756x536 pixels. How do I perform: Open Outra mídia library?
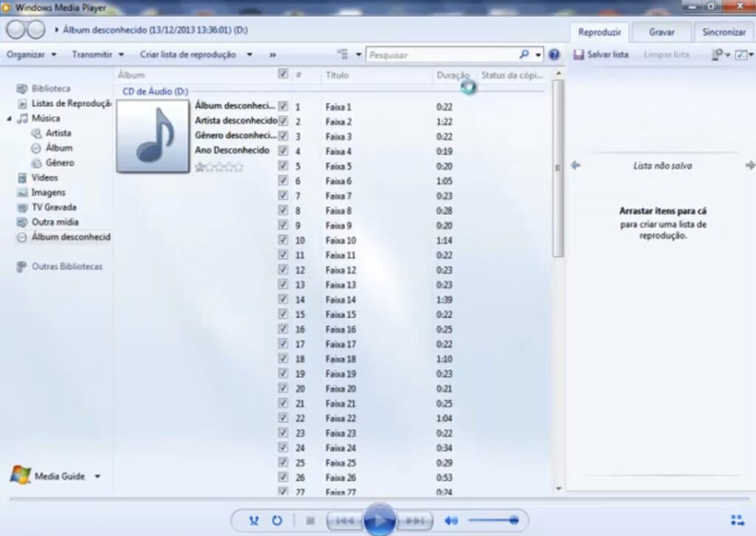[x=55, y=222]
